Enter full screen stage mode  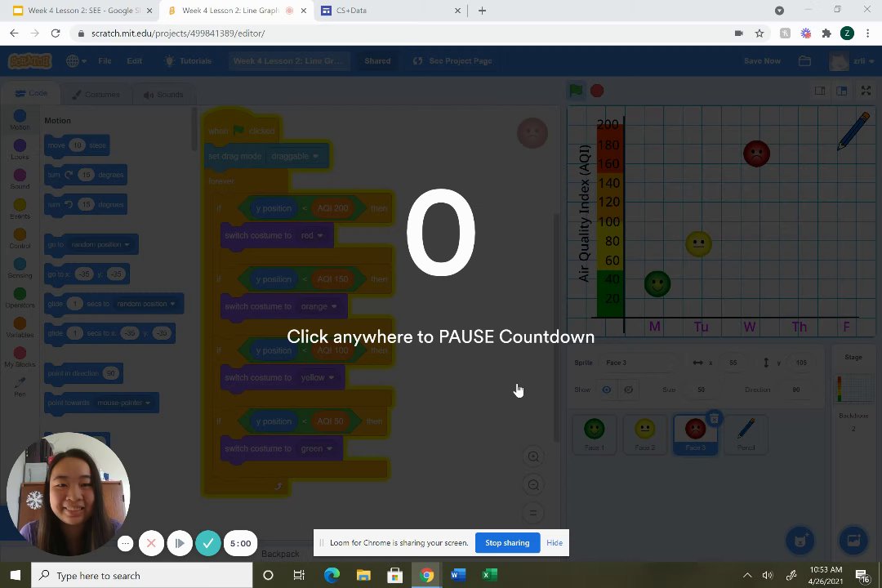(866, 91)
